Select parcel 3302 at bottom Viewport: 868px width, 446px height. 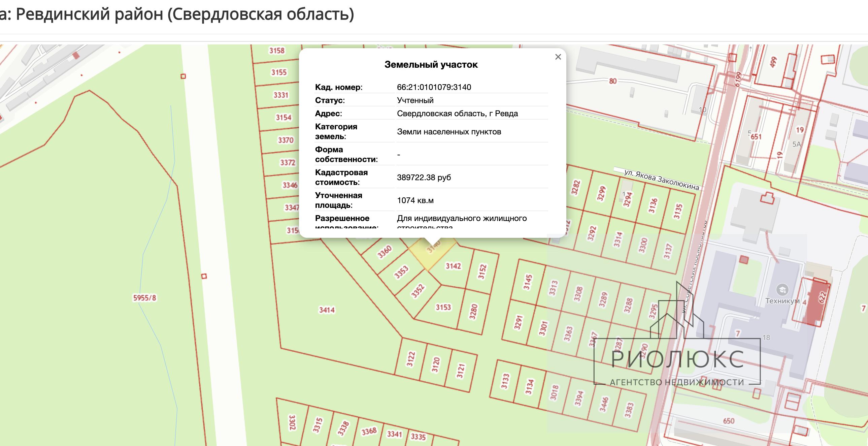tap(292, 422)
